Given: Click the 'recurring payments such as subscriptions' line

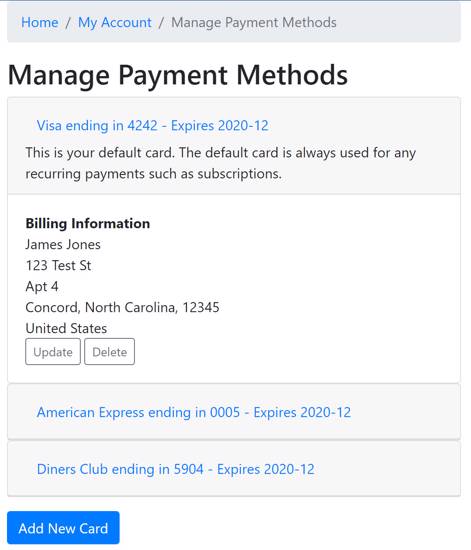Looking at the screenshot, I should [153, 174].
